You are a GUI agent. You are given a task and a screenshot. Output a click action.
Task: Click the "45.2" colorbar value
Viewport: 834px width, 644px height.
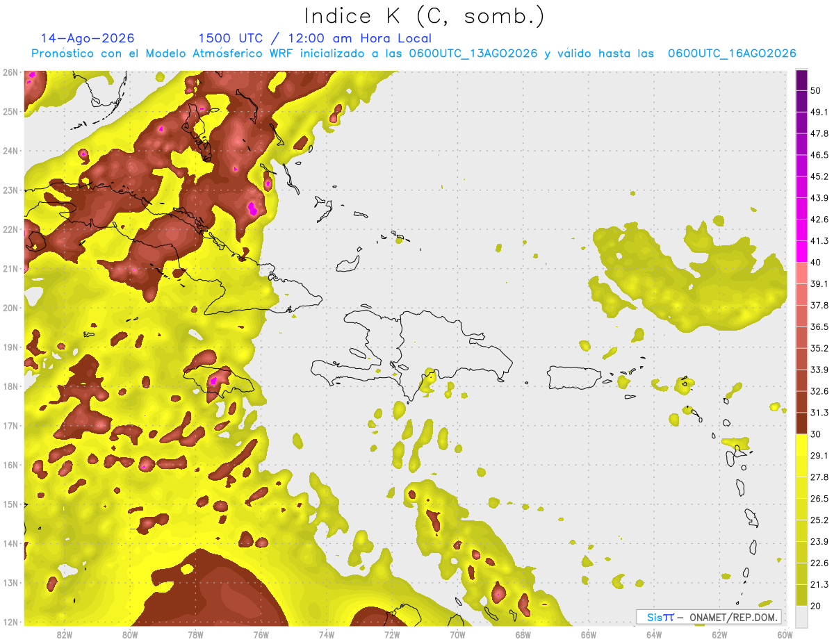819,176
